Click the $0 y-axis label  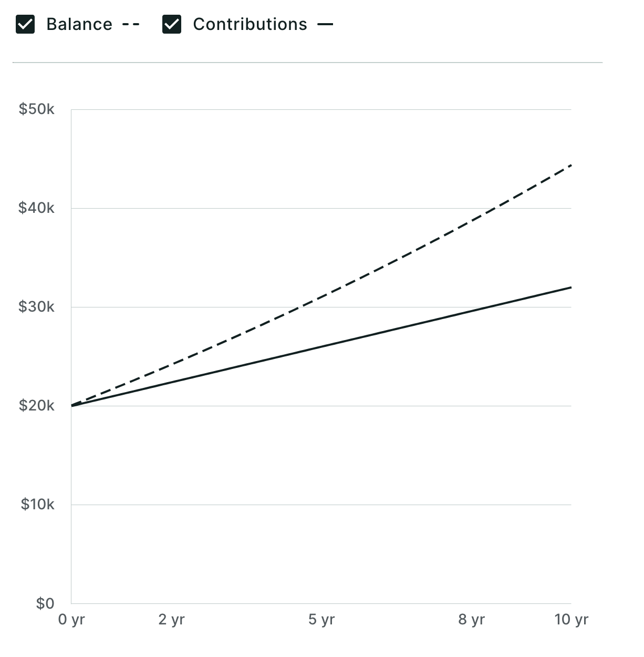(x=45, y=603)
